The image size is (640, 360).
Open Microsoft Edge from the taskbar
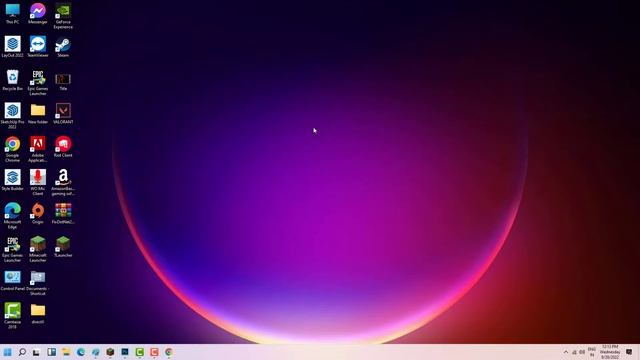(x=80, y=352)
